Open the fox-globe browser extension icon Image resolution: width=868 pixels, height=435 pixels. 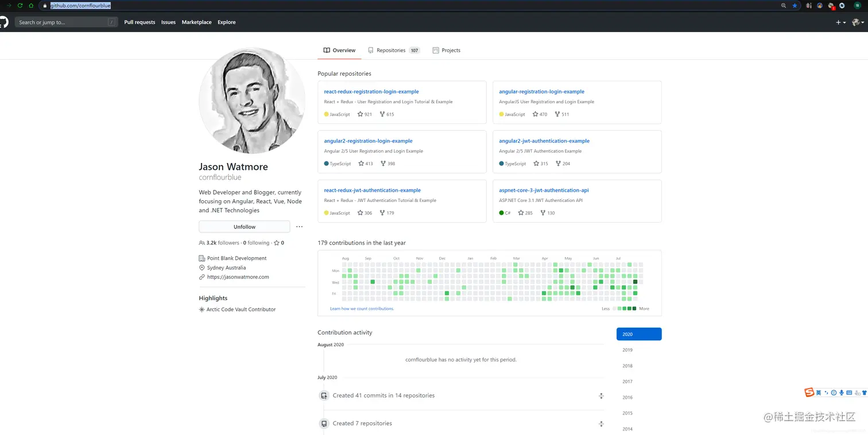coord(820,5)
